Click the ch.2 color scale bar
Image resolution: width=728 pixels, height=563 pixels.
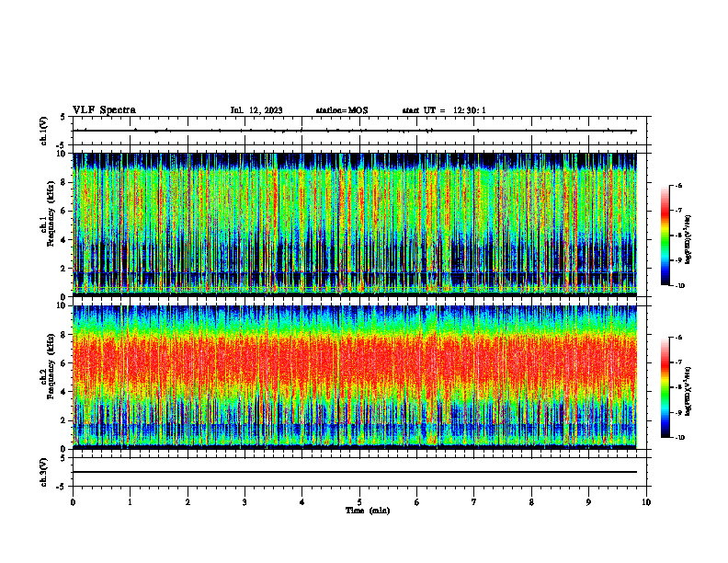pos(665,387)
